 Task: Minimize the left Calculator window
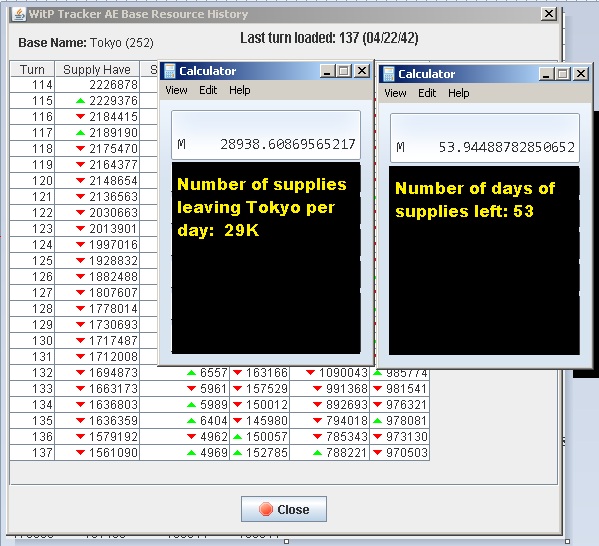pyautogui.click(x=327, y=71)
